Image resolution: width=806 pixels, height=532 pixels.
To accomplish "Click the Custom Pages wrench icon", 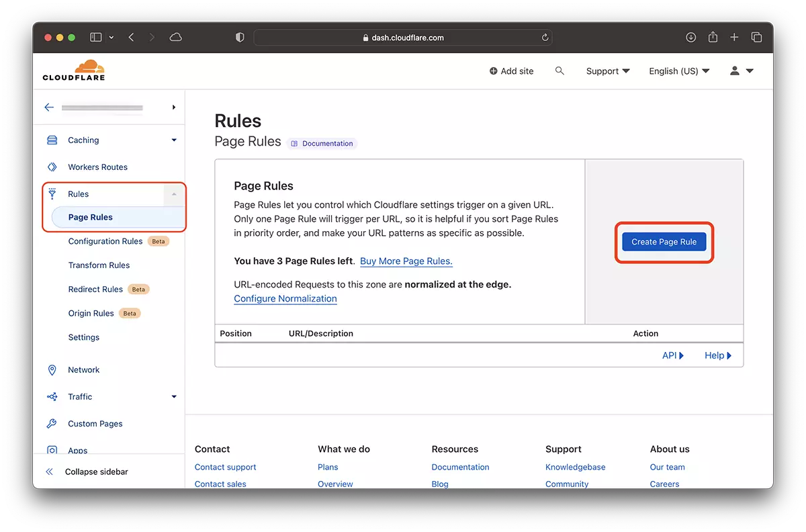I will click(x=52, y=424).
